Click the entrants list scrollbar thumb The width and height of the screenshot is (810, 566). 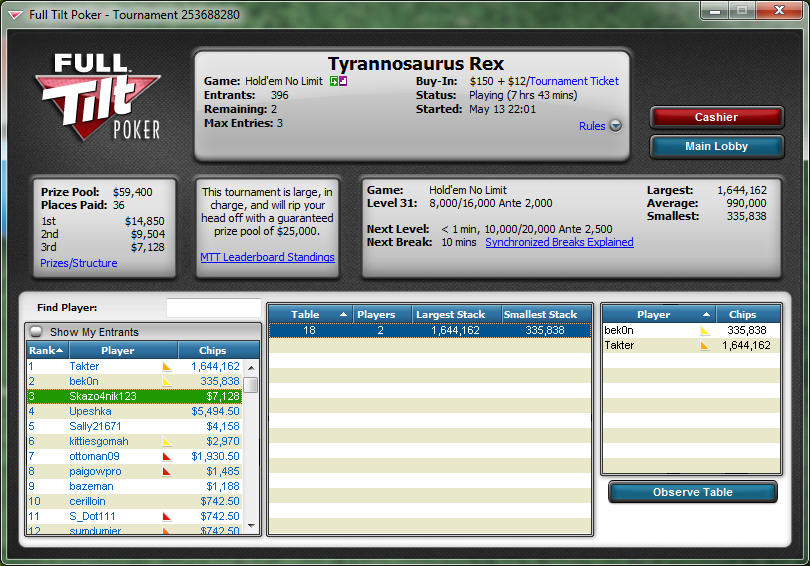click(x=251, y=385)
